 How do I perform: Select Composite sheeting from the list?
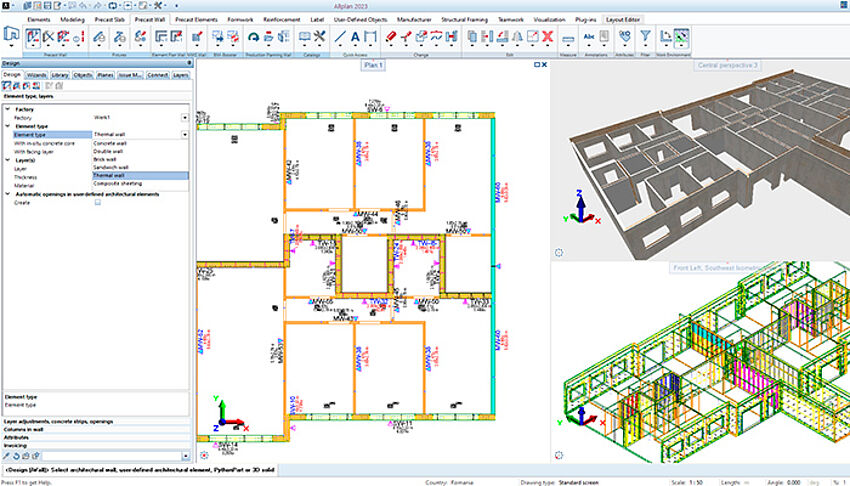click(x=117, y=184)
